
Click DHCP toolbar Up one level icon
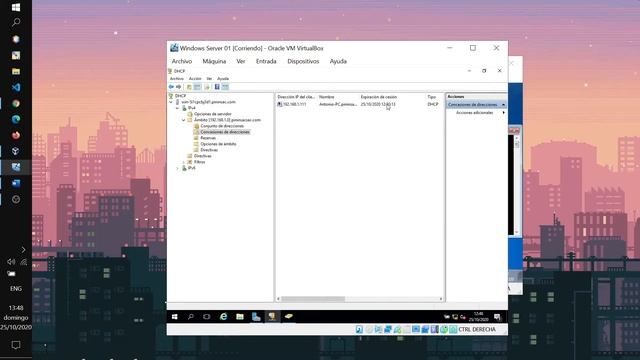pyautogui.click(x=189, y=87)
